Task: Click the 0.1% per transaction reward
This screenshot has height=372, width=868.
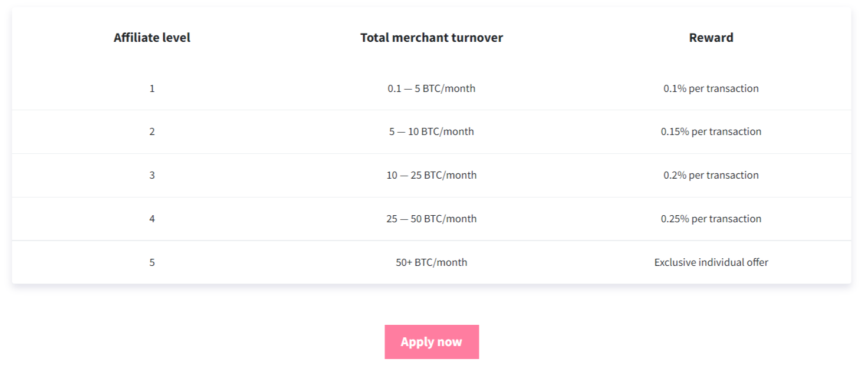Action: coord(711,88)
